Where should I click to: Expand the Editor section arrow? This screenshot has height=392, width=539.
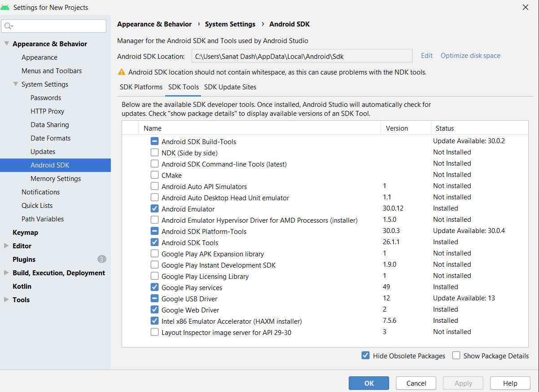[6, 246]
